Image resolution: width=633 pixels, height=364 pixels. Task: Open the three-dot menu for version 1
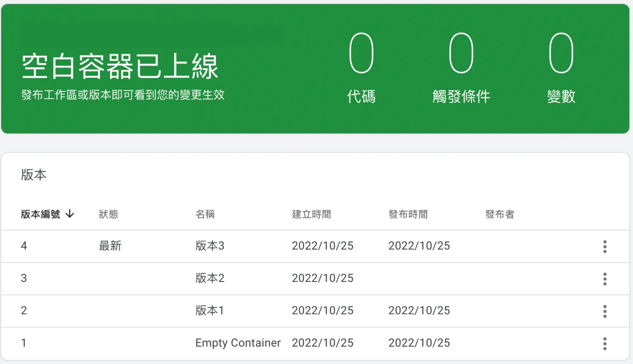point(605,343)
